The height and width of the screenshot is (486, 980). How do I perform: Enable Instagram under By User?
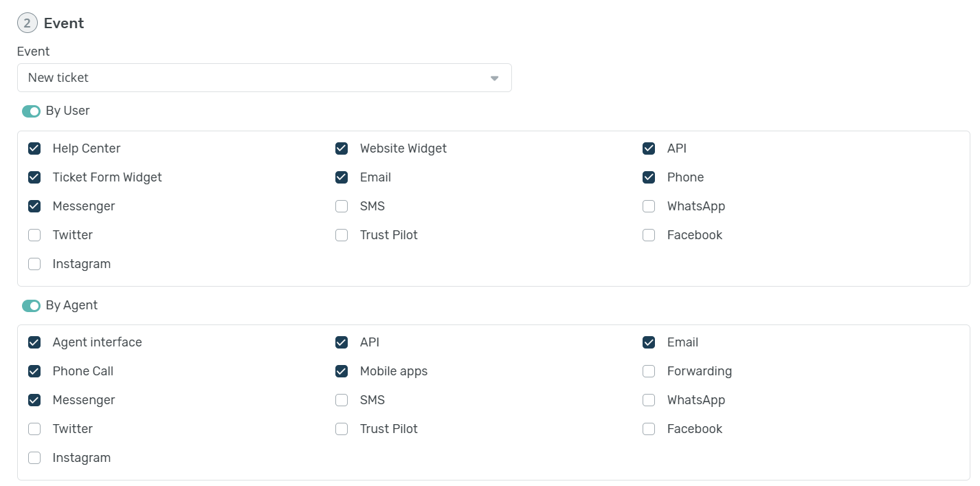click(34, 264)
